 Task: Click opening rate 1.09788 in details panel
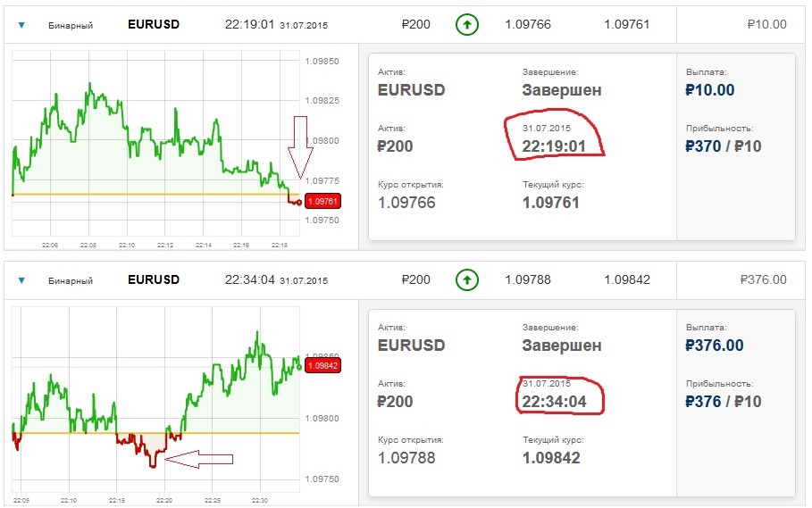[406, 458]
